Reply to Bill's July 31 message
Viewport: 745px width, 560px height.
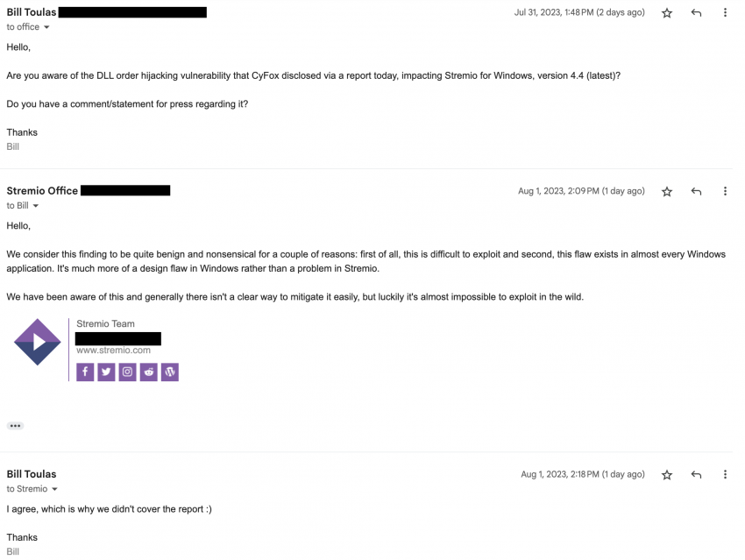pos(696,12)
